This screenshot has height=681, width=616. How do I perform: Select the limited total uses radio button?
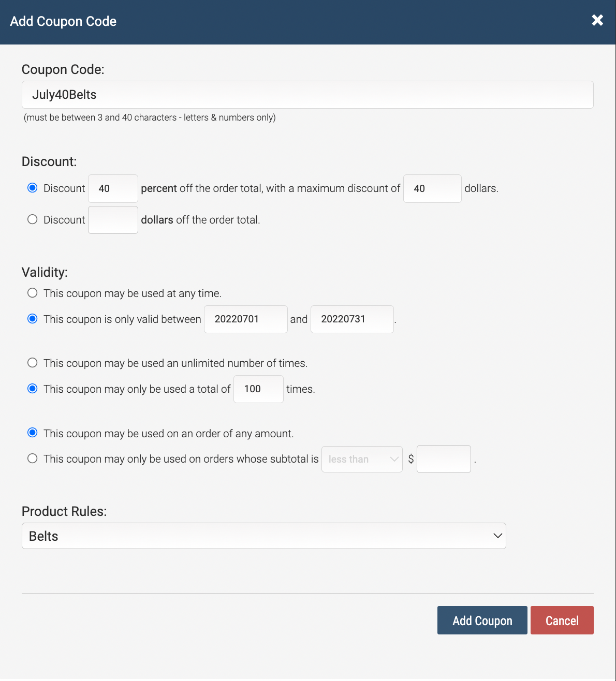click(x=32, y=389)
